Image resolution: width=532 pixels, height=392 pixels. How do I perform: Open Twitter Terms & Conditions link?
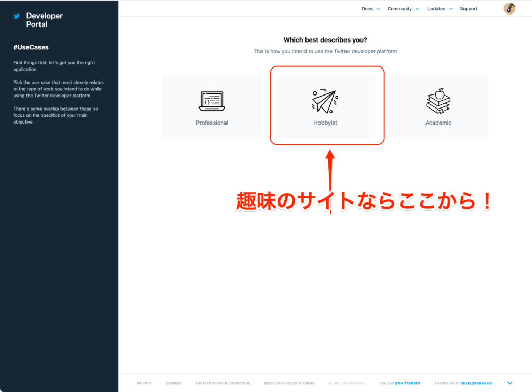222,383
